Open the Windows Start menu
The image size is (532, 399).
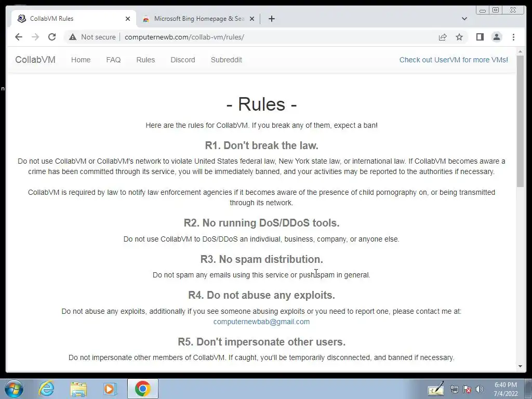[x=14, y=389]
